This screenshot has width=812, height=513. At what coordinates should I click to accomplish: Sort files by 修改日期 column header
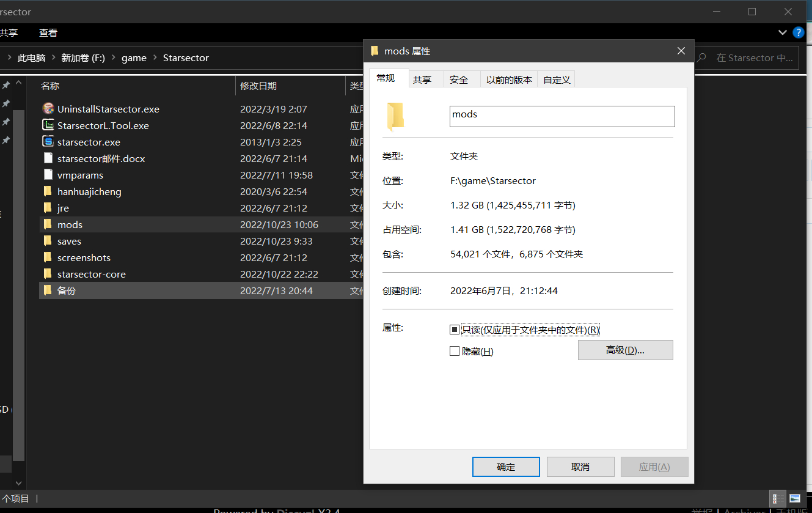[258, 86]
